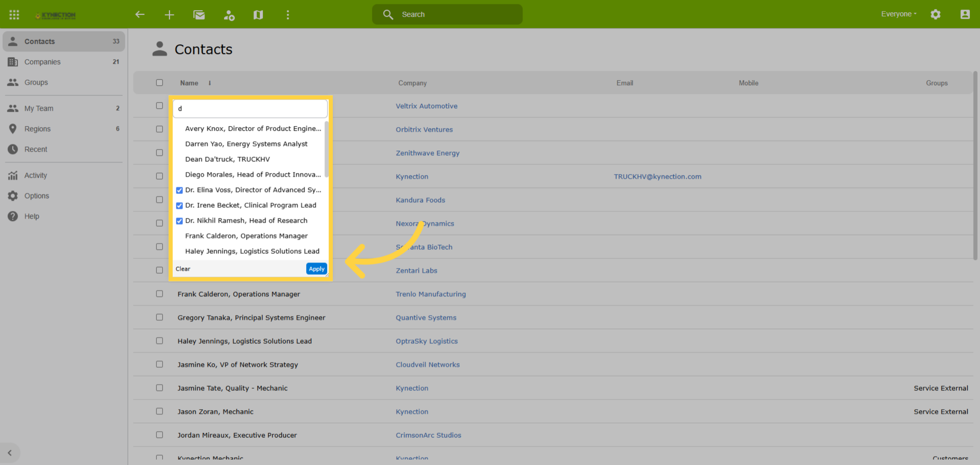Uncheck Dr. Irene Becket in filter list
This screenshot has width=980, height=465.
pos(179,206)
